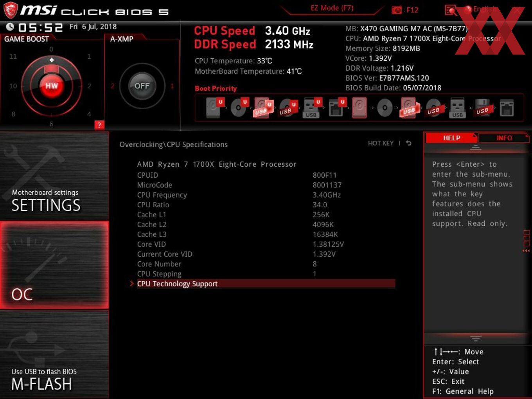Close the BIOS with the X button
The height and width of the screenshot is (399, 532).
coord(517,10)
